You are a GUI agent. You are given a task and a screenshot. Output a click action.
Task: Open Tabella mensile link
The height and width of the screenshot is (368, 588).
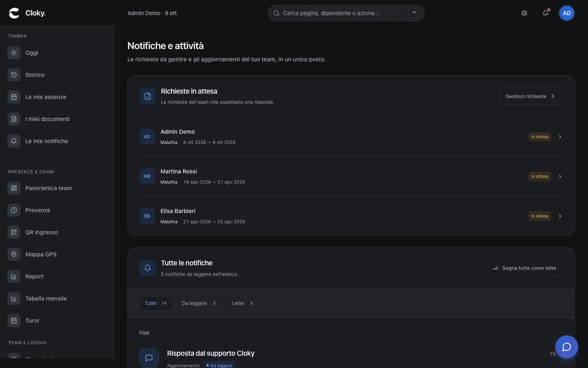click(57, 298)
